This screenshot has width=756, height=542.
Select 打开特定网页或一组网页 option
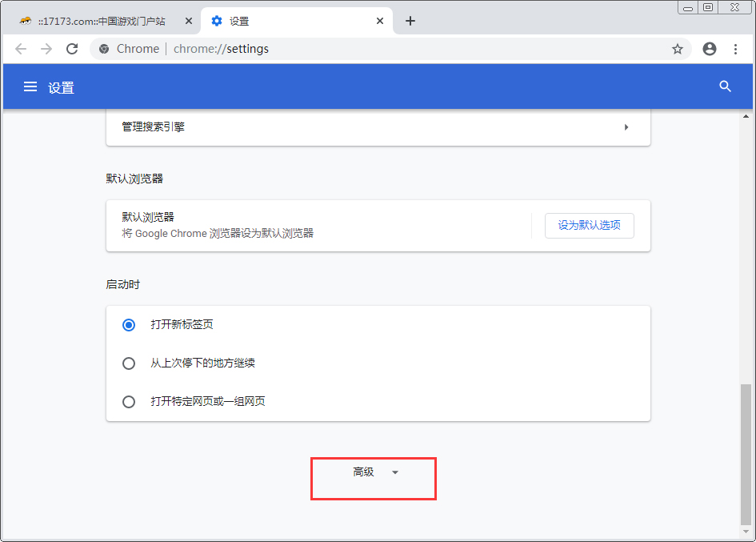tap(129, 402)
